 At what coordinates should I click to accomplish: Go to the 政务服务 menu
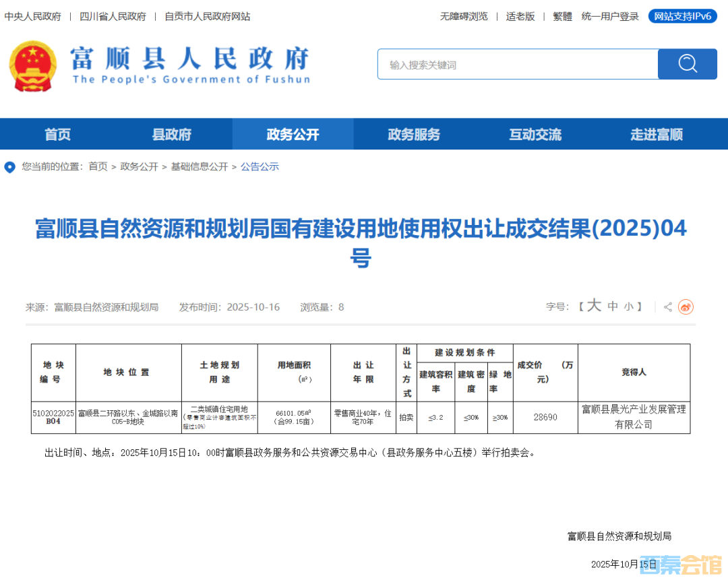pos(414,134)
